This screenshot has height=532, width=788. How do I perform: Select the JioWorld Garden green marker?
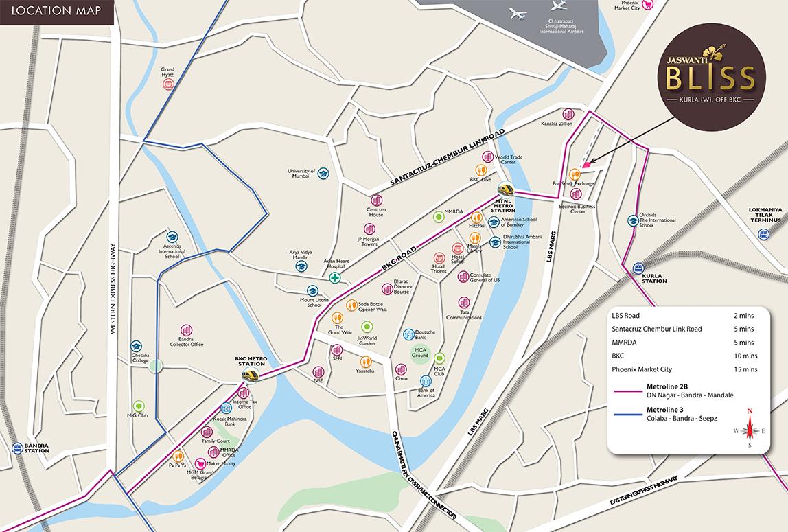pyautogui.click(x=367, y=327)
